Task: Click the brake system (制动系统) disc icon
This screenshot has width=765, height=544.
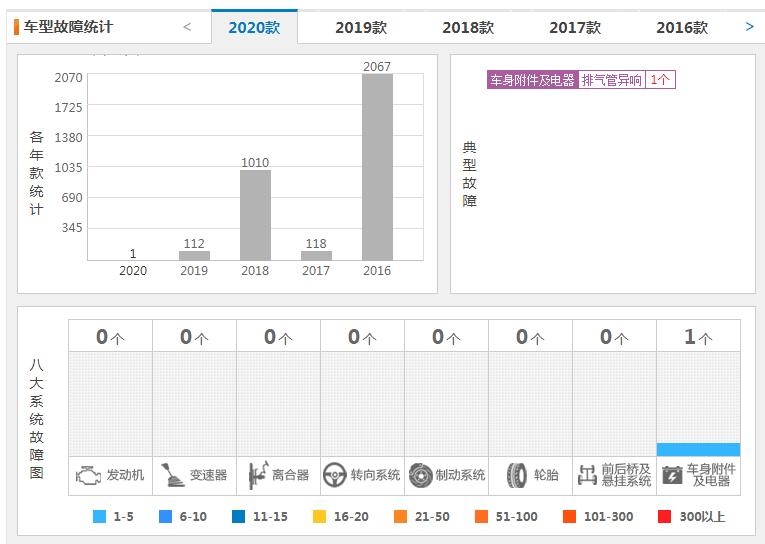Action: (421, 475)
